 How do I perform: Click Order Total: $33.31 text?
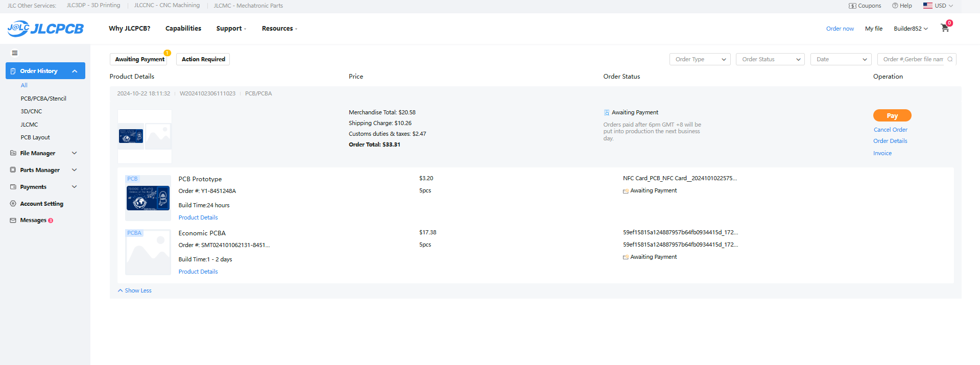click(374, 144)
